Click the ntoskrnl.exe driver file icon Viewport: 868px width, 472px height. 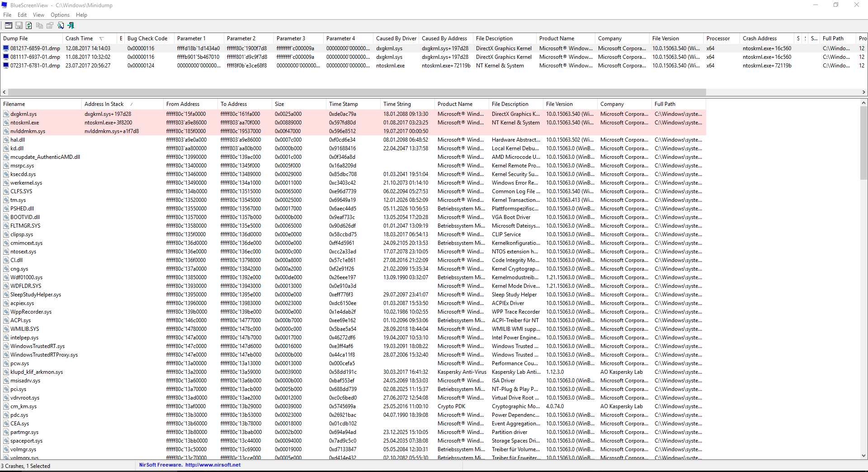click(6, 123)
